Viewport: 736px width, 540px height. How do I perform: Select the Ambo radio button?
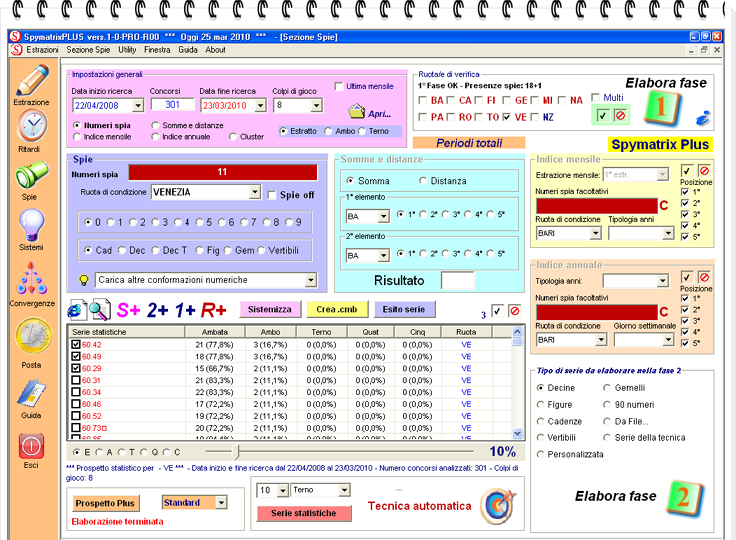coord(328,131)
